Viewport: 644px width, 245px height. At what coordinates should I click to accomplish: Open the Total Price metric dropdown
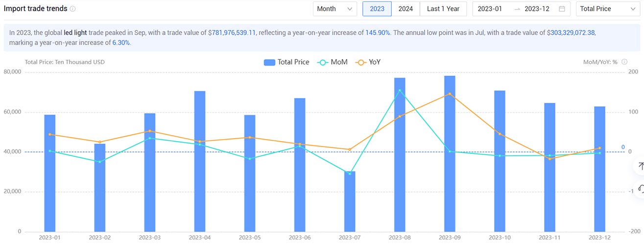(607, 9)
